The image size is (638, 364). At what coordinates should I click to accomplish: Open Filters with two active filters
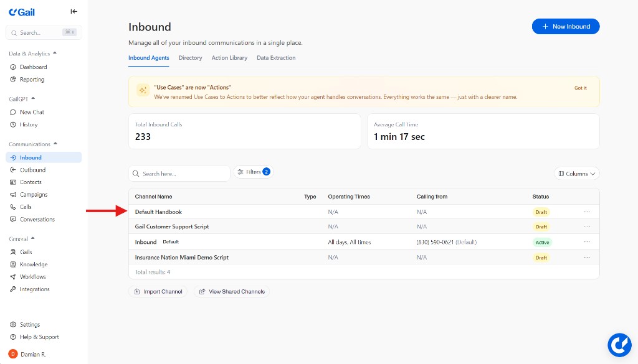coord(253,171)
